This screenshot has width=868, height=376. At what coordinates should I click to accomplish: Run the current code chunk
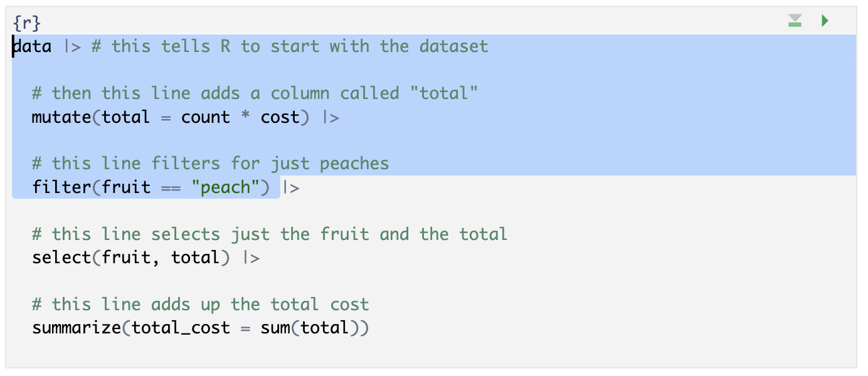pos(825,21)
